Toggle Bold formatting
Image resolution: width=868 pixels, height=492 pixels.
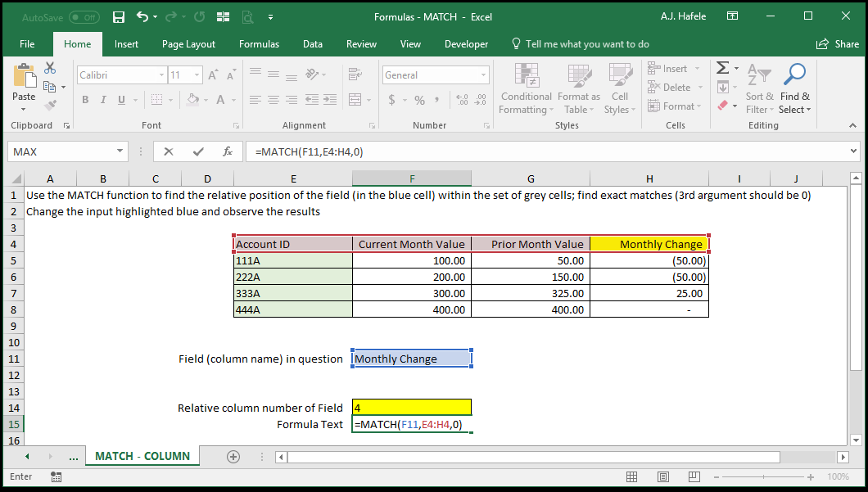[85, 100]
